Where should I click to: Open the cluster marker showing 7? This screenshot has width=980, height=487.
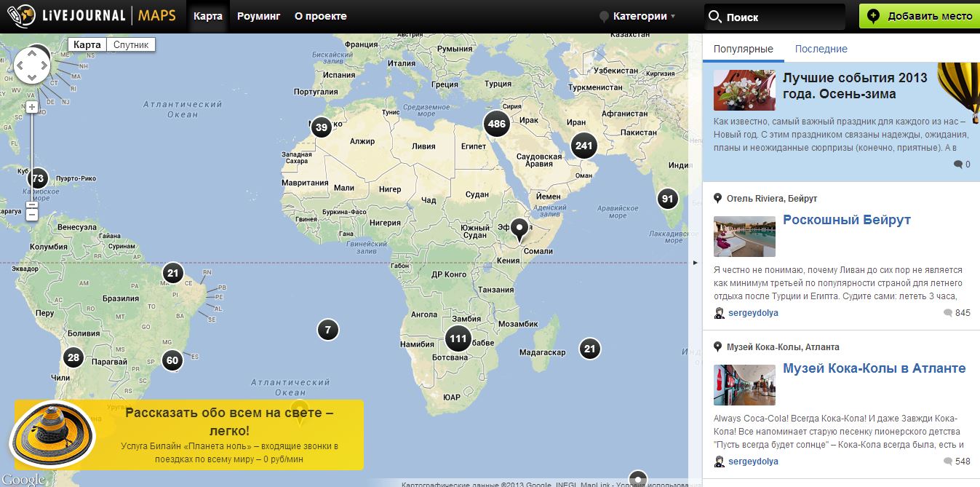pyautogui.click(x=328, y=330)
